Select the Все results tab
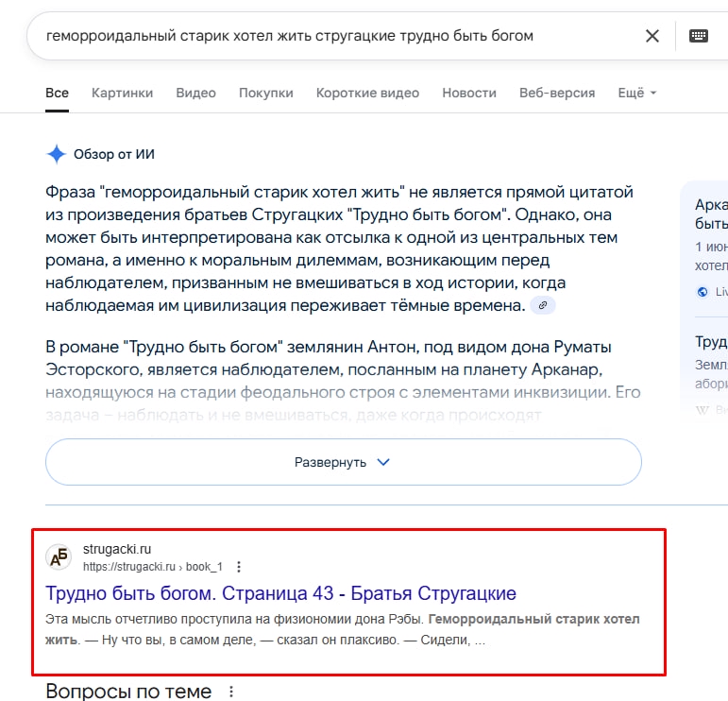This screenshot has width=728, height=701. coord(57,93)
